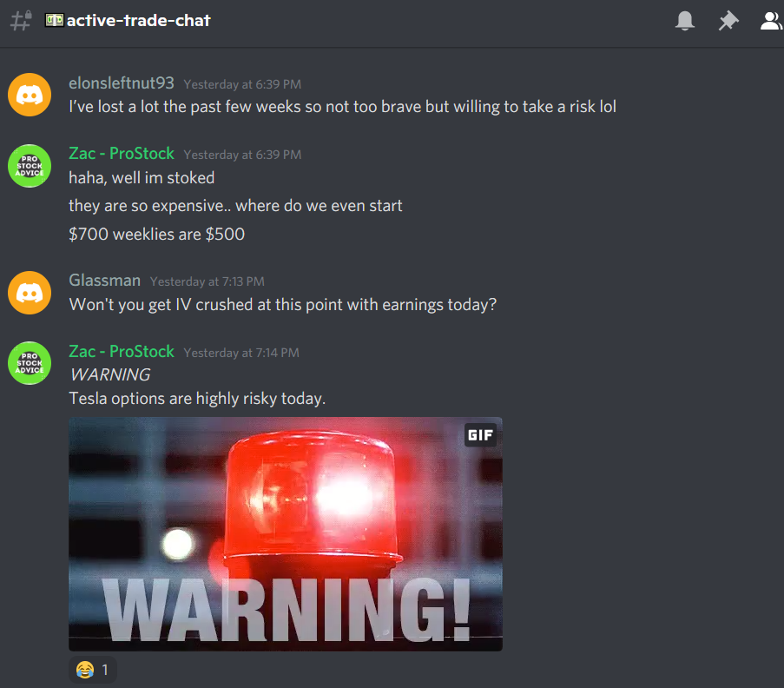
Task: Click the "Tesla options are highly risky" message
Action: coord(197,398)
